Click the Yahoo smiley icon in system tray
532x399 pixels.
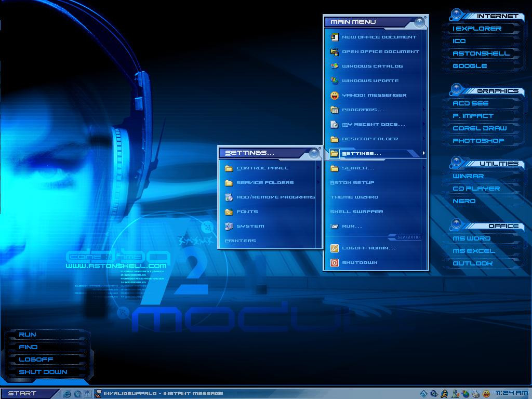pyautogui.click(x=486, y=394)
